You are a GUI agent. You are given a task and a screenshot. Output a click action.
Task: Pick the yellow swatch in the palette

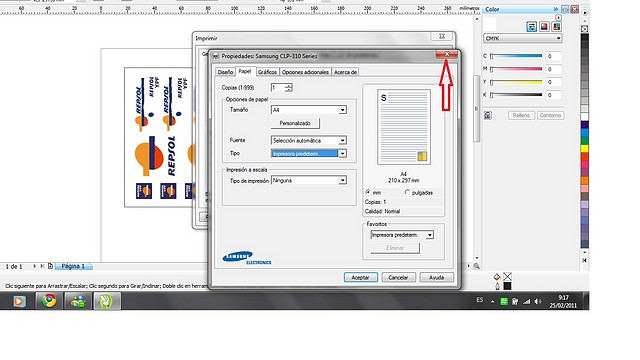pyautogui.click(x=584, y=149)
